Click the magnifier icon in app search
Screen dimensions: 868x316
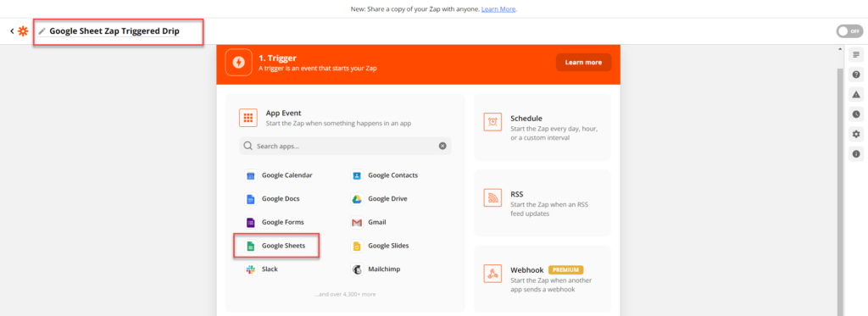248,146
